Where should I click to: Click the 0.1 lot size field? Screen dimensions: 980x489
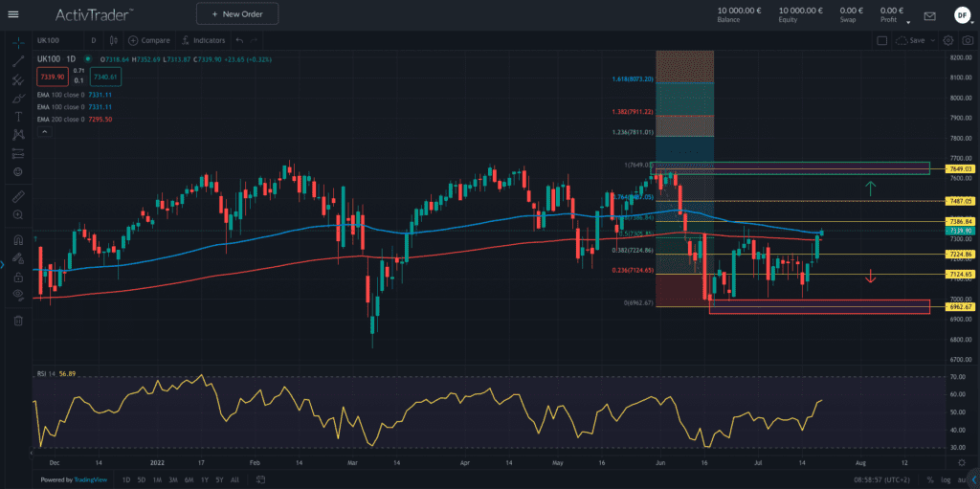(x=78, y=80)
